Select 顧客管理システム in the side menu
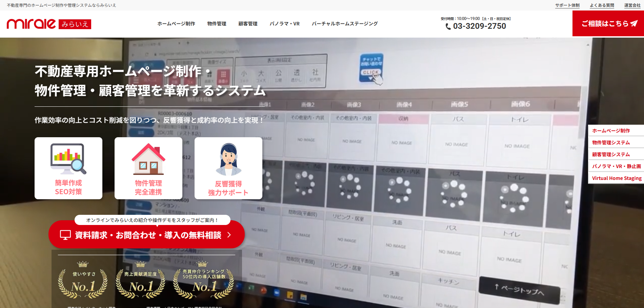The width and height of the screenshot is (644, 308). (616, 154)
